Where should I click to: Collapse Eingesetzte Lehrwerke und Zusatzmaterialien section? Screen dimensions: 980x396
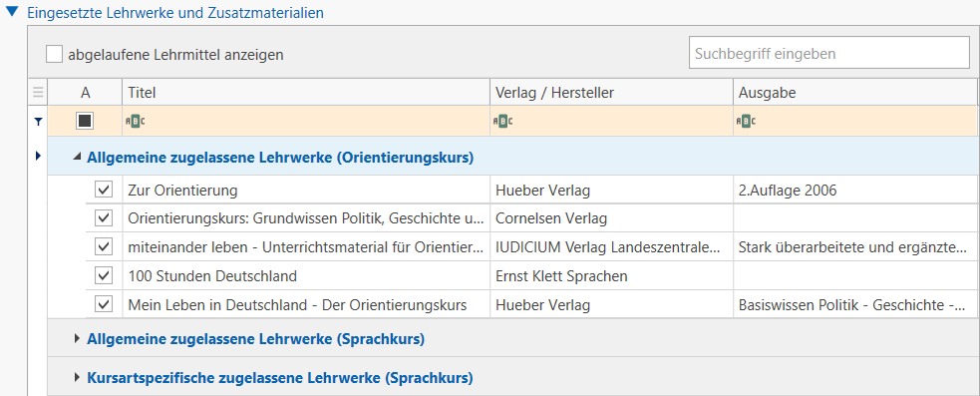click(12, 11)
